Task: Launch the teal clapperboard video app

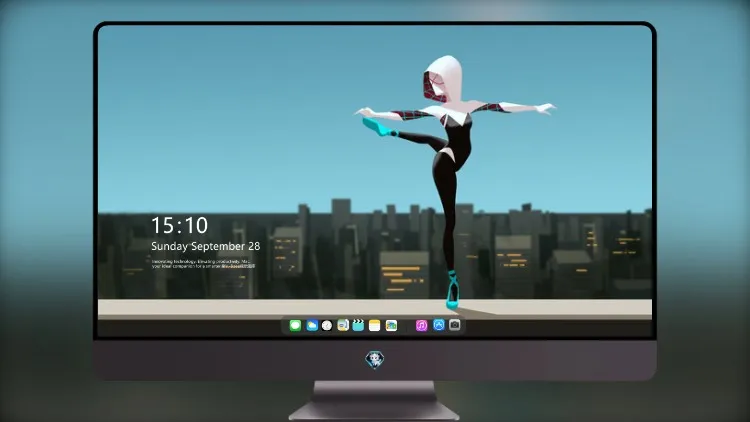Action: pyautogui.click(x=358, y=325)
